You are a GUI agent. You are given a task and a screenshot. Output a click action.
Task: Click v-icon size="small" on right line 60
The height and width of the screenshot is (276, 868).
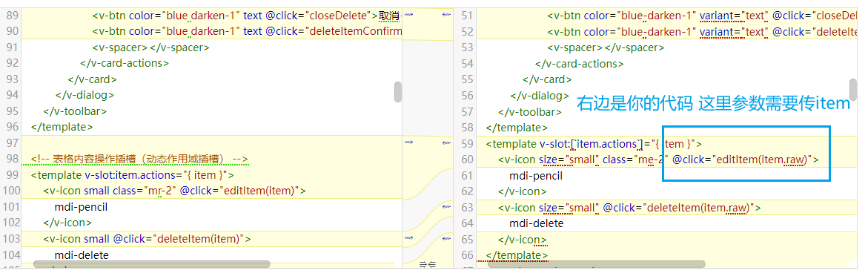pyautogui.click(x=658, y=159)
